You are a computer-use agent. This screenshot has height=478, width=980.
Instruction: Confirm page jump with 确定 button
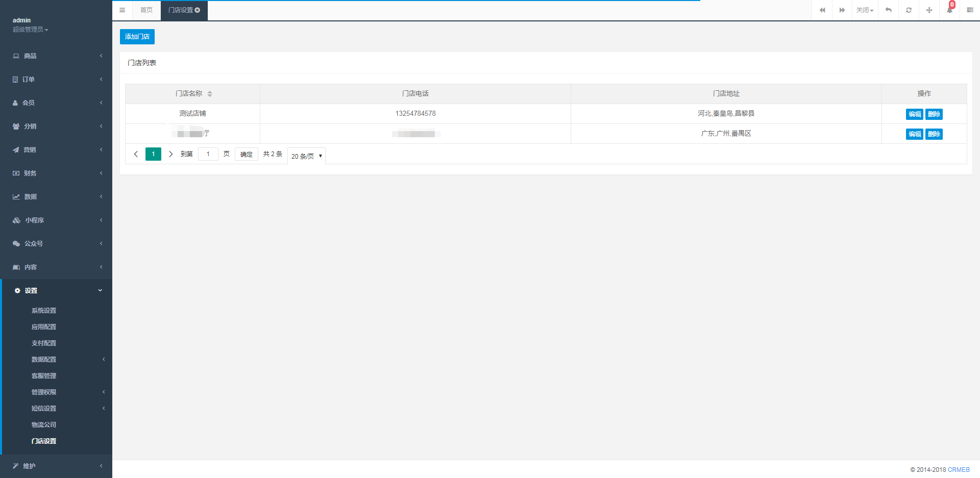[x=247, y=154]
